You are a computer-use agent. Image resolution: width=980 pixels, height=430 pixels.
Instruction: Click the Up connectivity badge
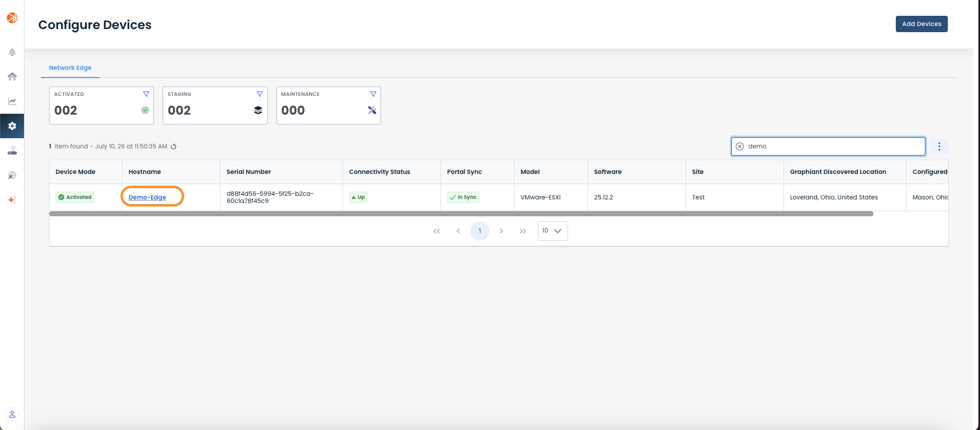[x=358, y=197]
